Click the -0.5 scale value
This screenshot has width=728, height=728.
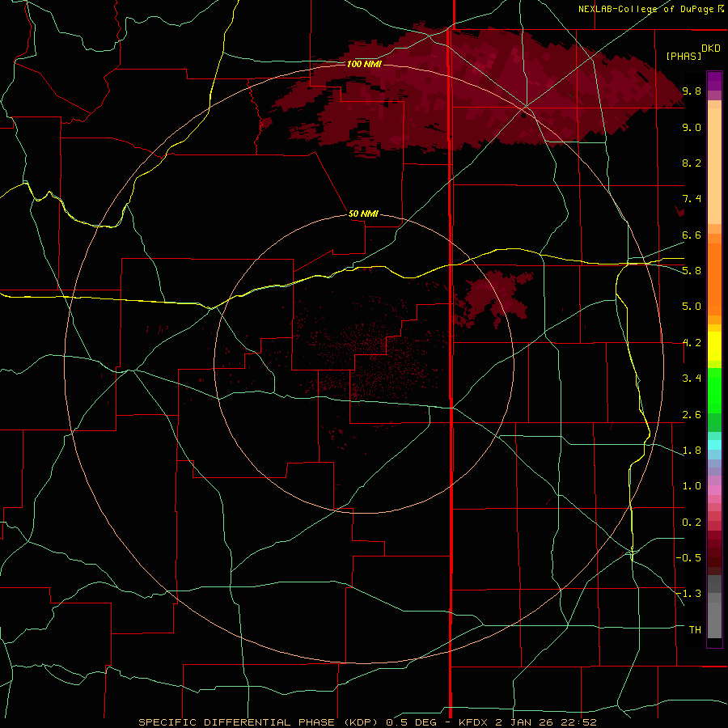688,558
